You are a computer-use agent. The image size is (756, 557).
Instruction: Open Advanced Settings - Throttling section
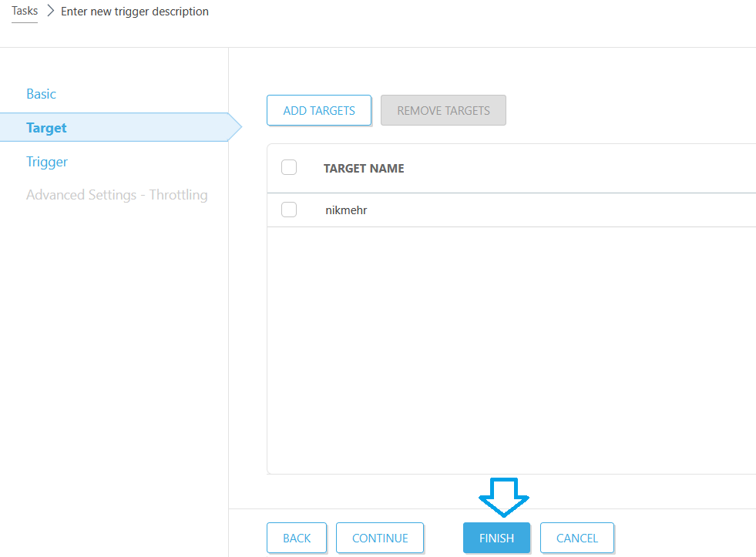pos(116,195)
